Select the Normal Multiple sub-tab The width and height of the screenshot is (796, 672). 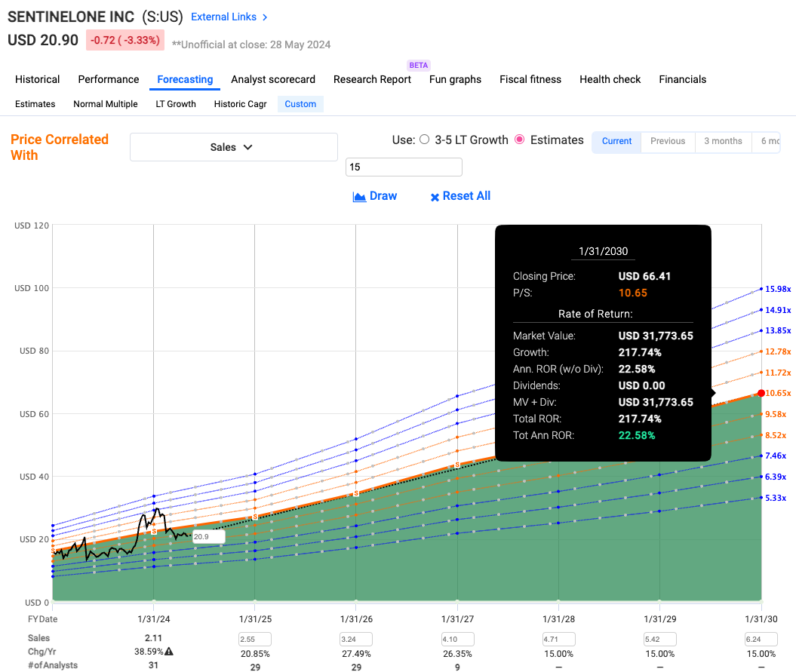click(x=106, y=104)
